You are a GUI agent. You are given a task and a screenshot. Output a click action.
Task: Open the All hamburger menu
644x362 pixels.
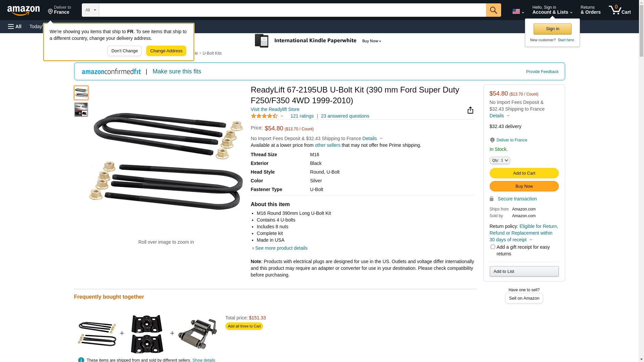(x=15, y=26)
